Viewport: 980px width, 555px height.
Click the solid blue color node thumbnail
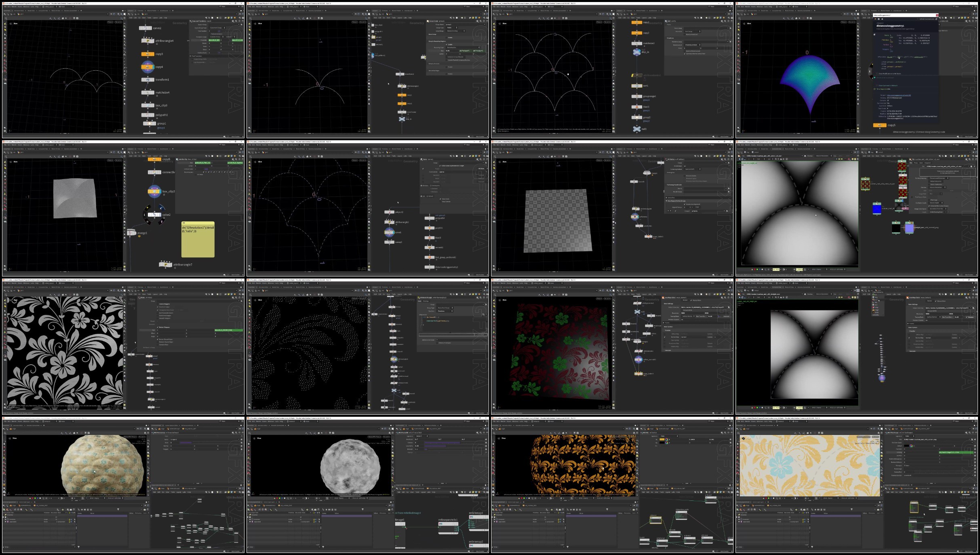pyautogui.click(x=877, y=209)
